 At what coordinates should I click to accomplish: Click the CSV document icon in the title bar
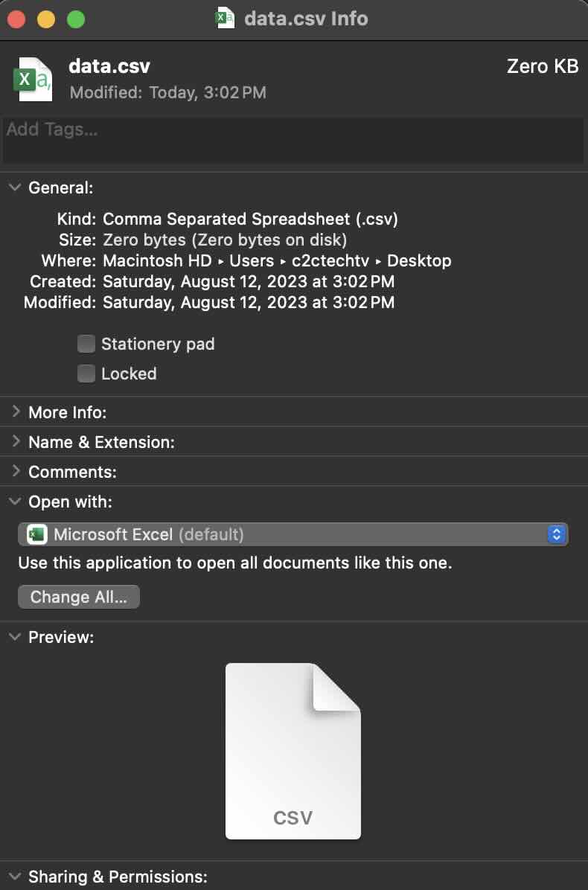[x=225, y=19]
